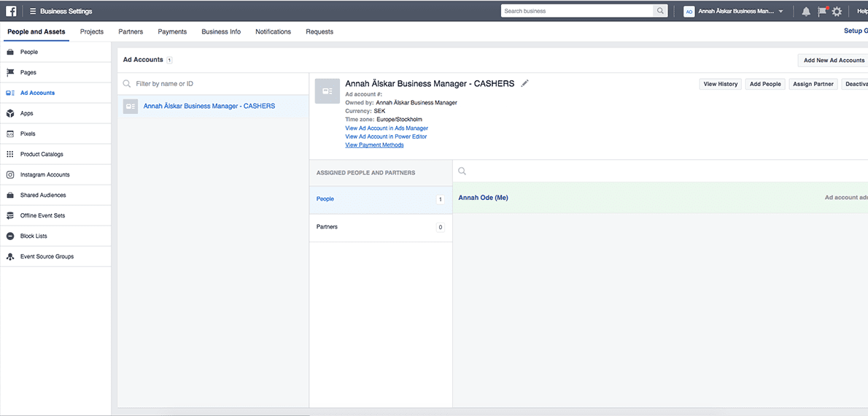Click the Add New Ad Accounts button

click(x=833, y=61)
